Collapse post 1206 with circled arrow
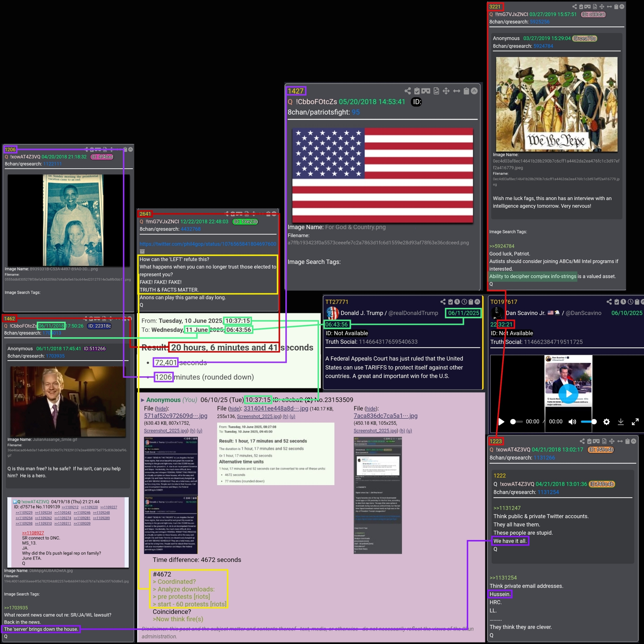 (131, 149)
